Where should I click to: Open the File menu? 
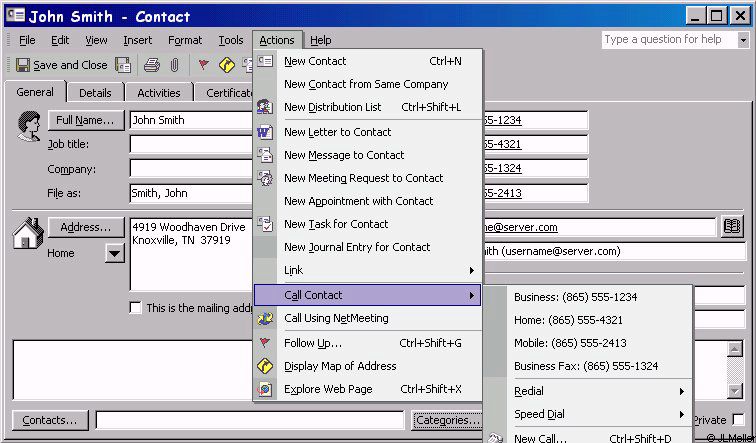pos(27,40)
